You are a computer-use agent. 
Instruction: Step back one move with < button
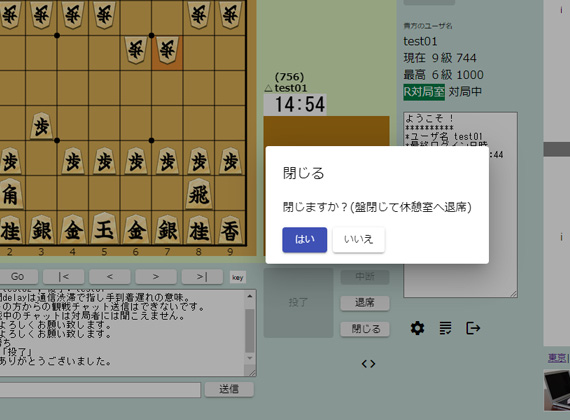(x=110, y=277)
